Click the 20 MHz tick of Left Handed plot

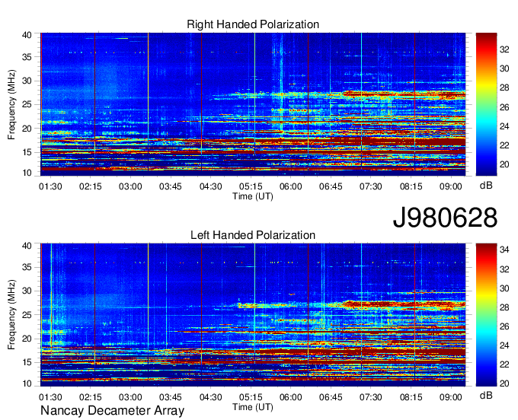tap(27, 339)
